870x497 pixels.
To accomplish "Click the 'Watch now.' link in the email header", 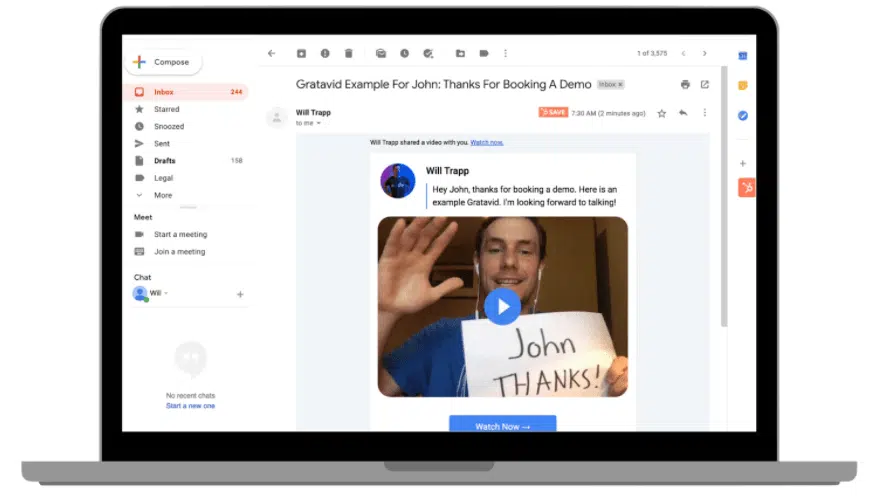I will point(487,143).
